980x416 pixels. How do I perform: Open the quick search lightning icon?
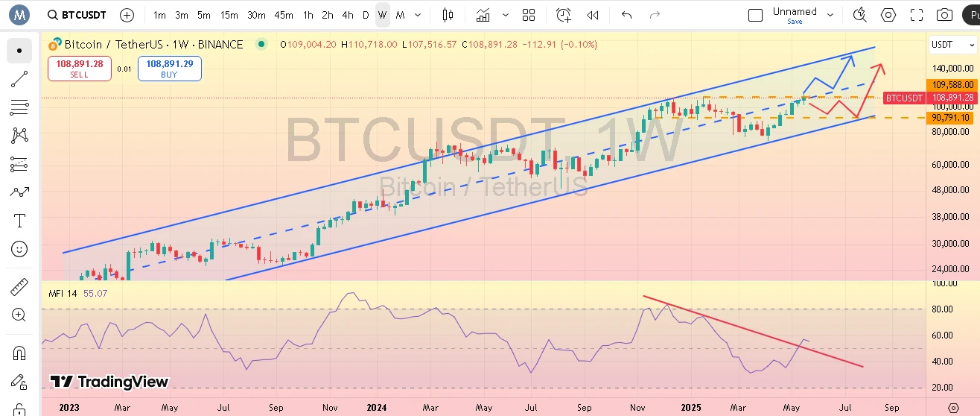coord(860,15)
